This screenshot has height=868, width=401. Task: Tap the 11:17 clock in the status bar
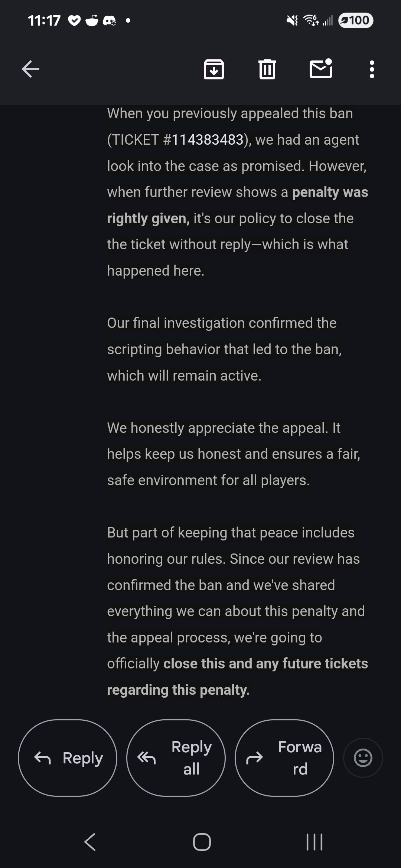(x=44, y=20)
